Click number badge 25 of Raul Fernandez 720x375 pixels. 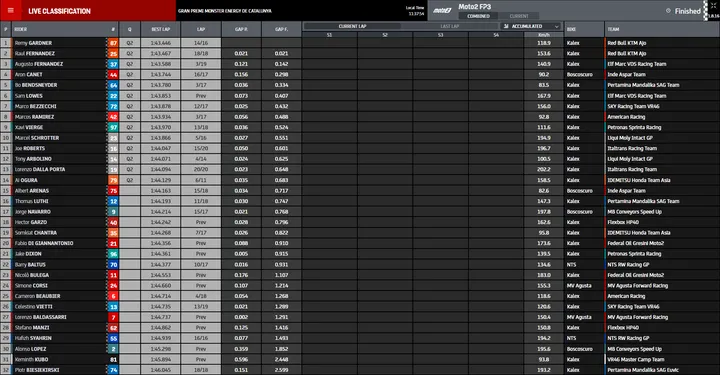coord(113,54)
